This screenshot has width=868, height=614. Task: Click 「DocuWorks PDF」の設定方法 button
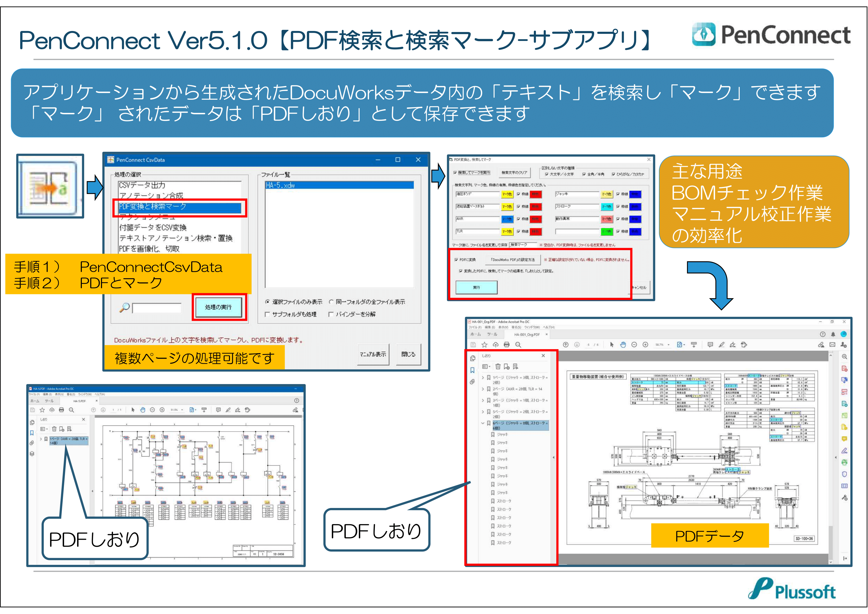(x=513, y=260)
